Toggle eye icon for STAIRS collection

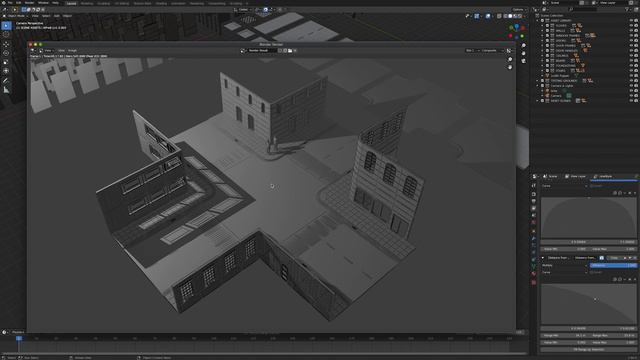pyautogui.click(x=631, y=70)
